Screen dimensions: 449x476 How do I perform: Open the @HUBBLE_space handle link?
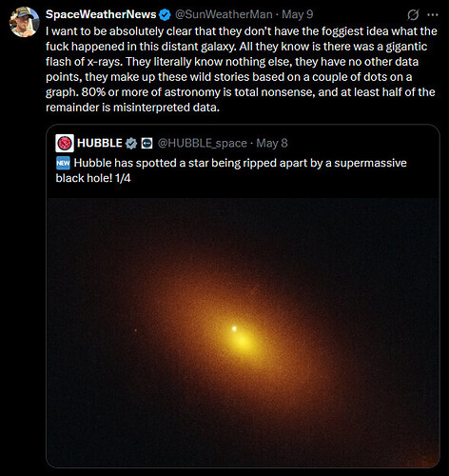click(x=203, y=143)
